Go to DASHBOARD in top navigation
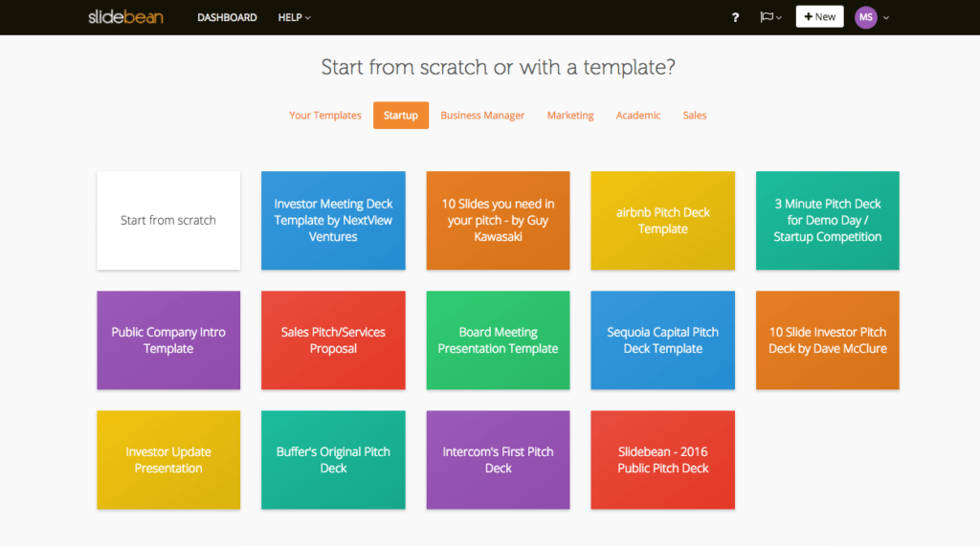 pyautogui.click(x=227, y=17)
